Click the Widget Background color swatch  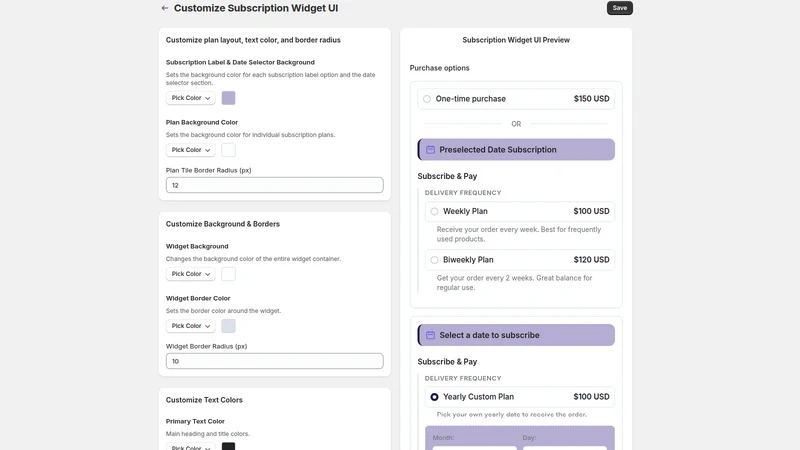(x=229, y=274)
